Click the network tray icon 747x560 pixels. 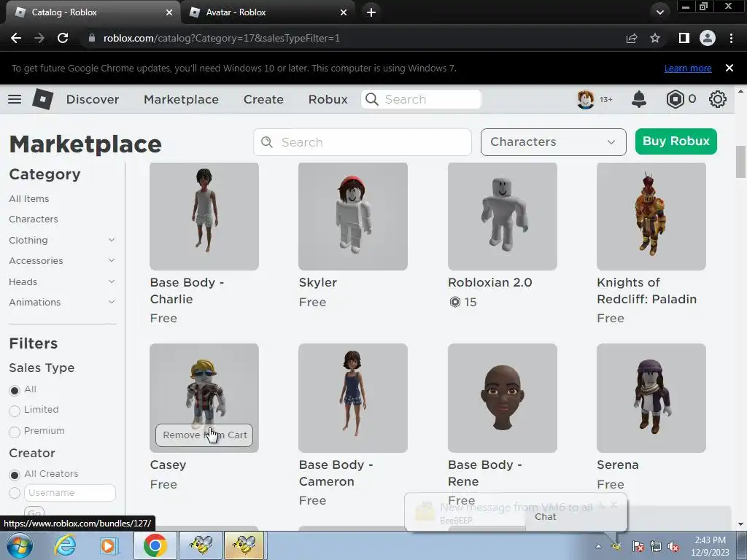656,547
